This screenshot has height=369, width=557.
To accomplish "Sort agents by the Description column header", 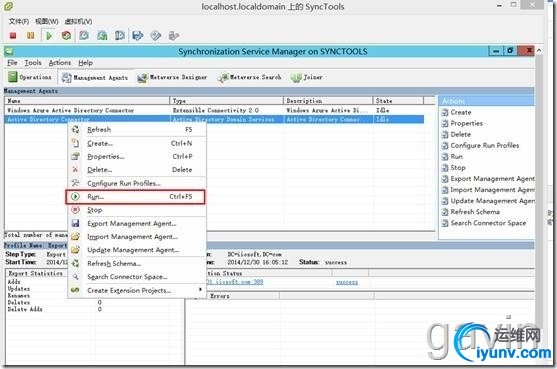I will pyautogui.click(x=328, y=101).
